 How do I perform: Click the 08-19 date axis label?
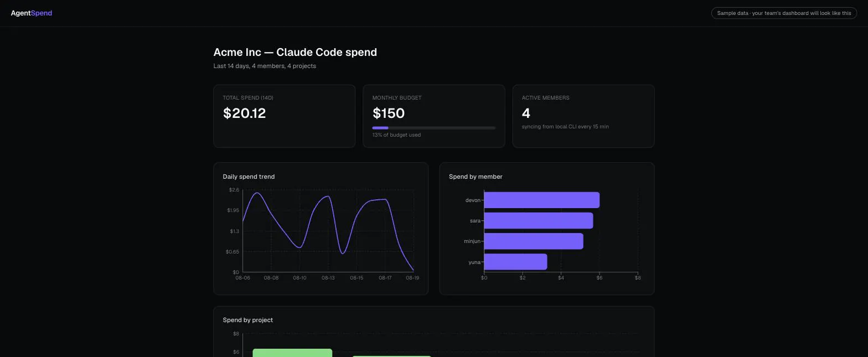coord(412,278)
